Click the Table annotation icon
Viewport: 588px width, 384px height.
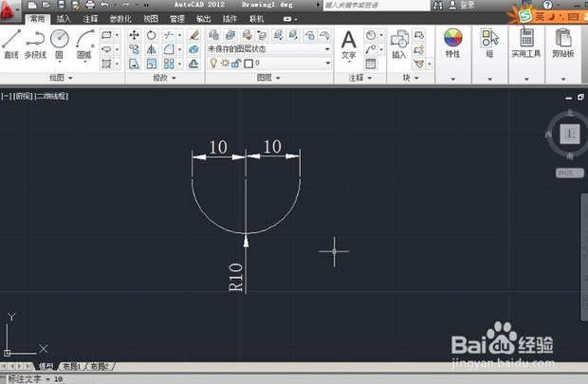point(371,64)
